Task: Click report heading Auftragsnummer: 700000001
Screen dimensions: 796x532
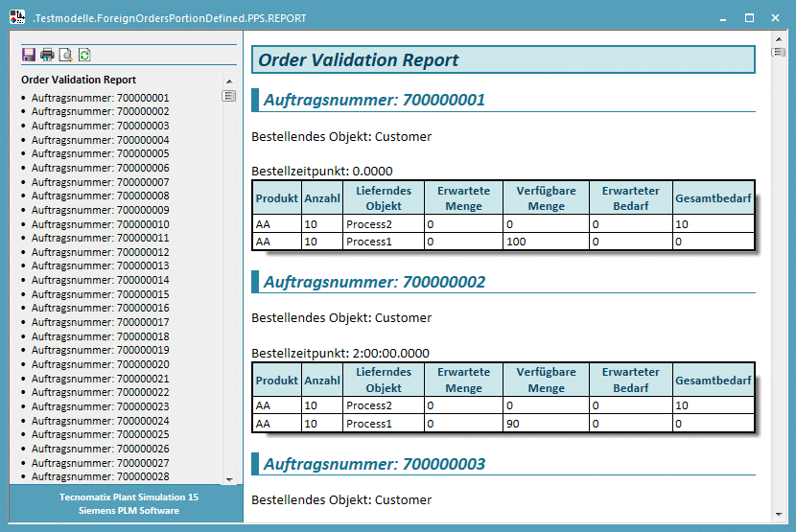Action: pyautogui.click(x=374, y=100)
